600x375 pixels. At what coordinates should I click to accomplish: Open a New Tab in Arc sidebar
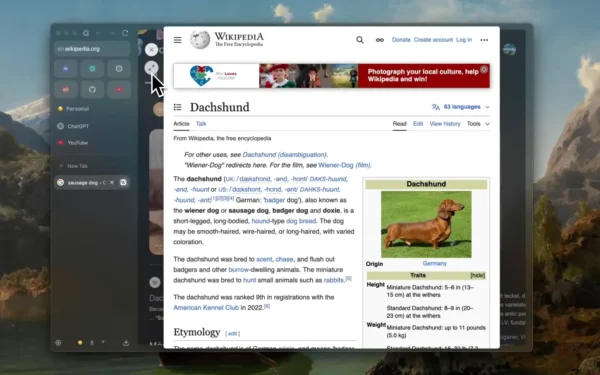[x=92, y=166]
